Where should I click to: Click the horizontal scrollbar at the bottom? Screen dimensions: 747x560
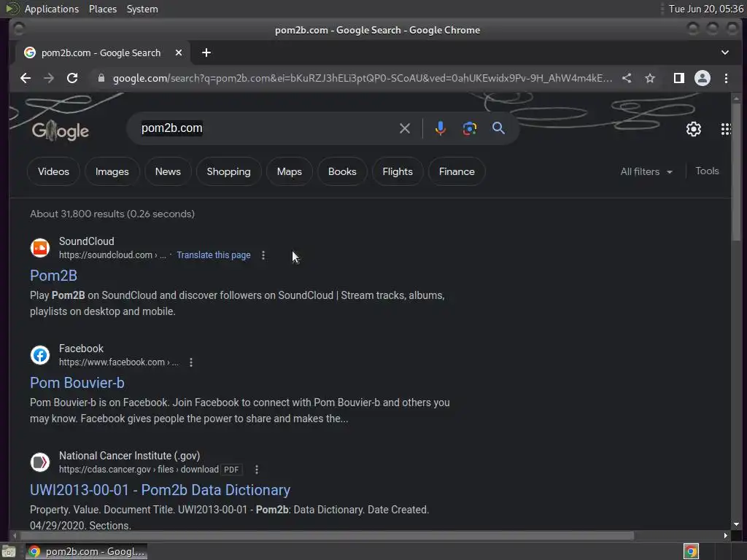click(326, 536)
